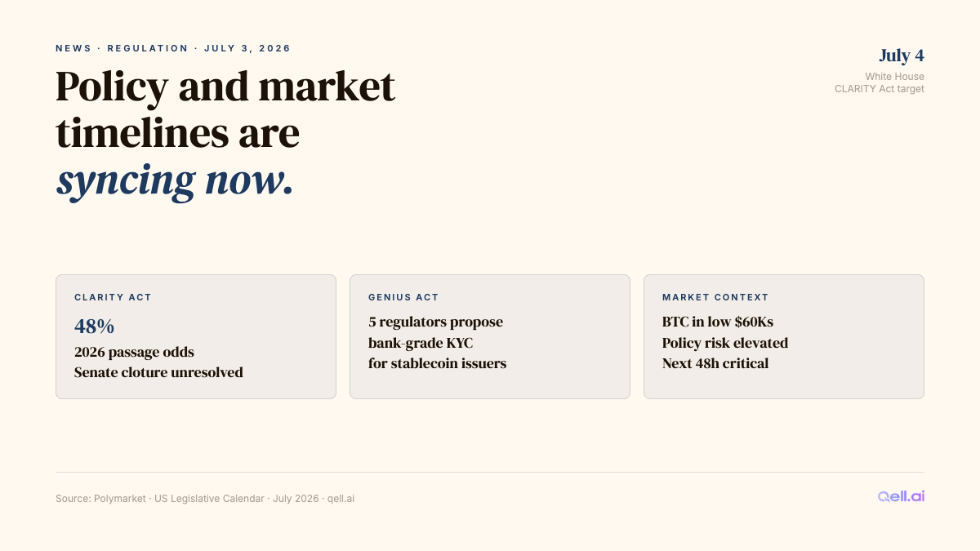
Task: Click the NEWS · REGULATION category label
Action: 122,48
